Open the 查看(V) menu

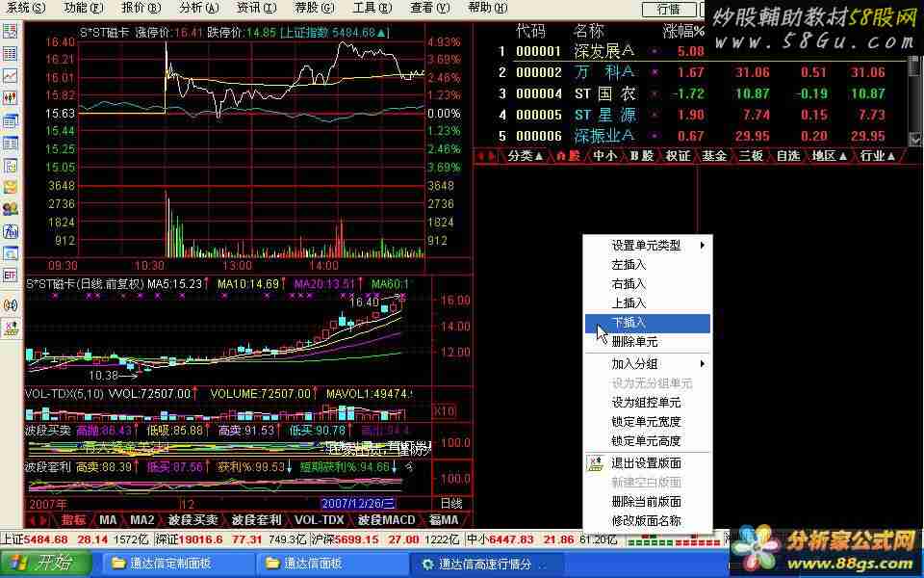(429, 8)
